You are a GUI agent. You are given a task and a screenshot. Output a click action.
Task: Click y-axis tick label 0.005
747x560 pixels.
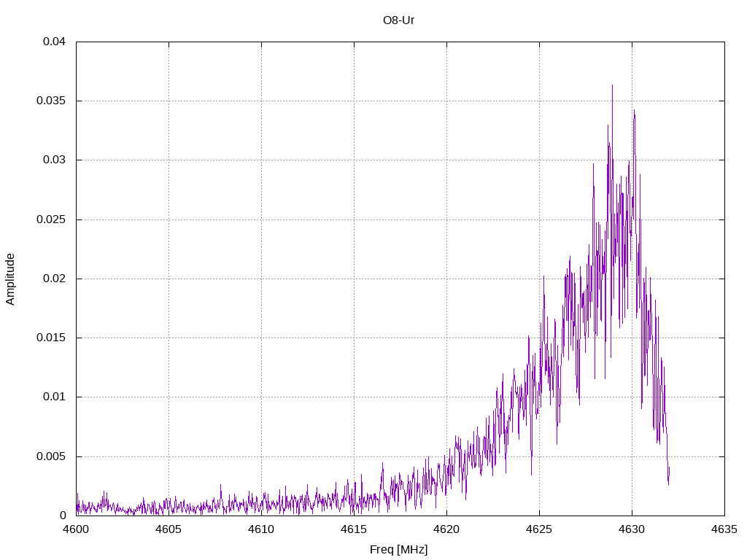pos(51,456)
